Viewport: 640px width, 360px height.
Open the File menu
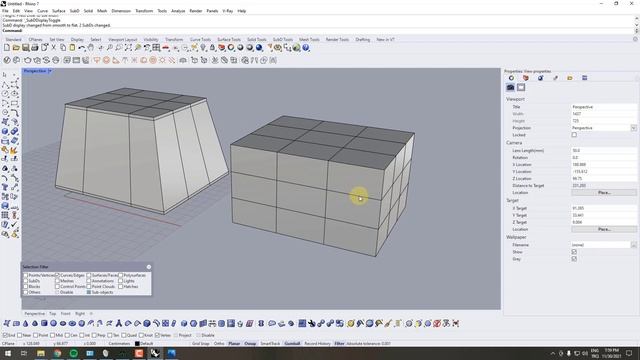pos(5,11)
